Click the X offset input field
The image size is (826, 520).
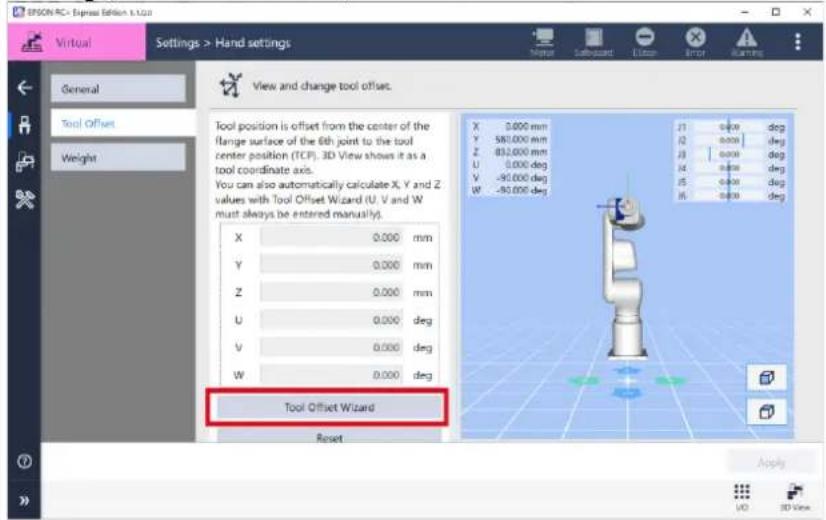(x=331, y=238)
